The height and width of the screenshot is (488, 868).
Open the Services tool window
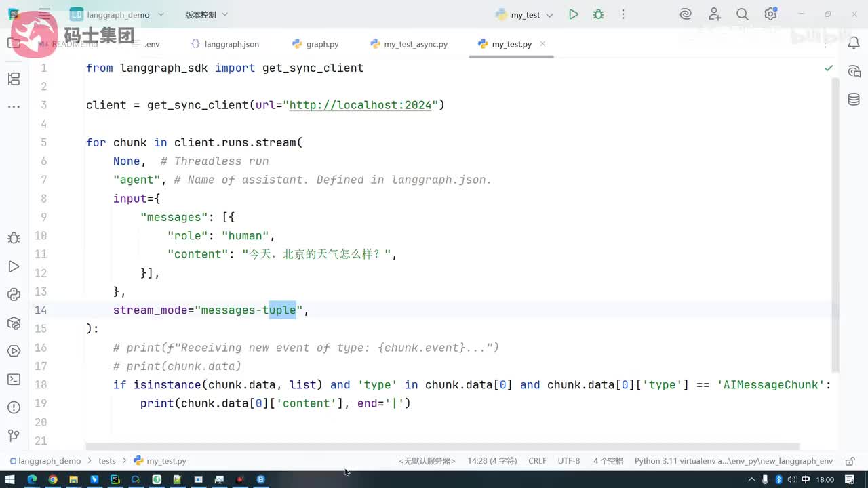pyautogui.click(x=14, y=351)
